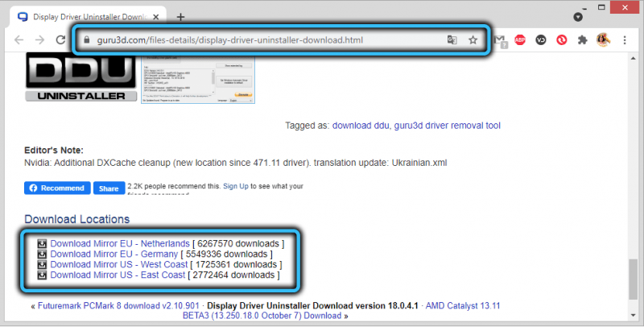Close the Display Driver Uninstaller tab
644x327 pixels.
(x=155, y=17)
